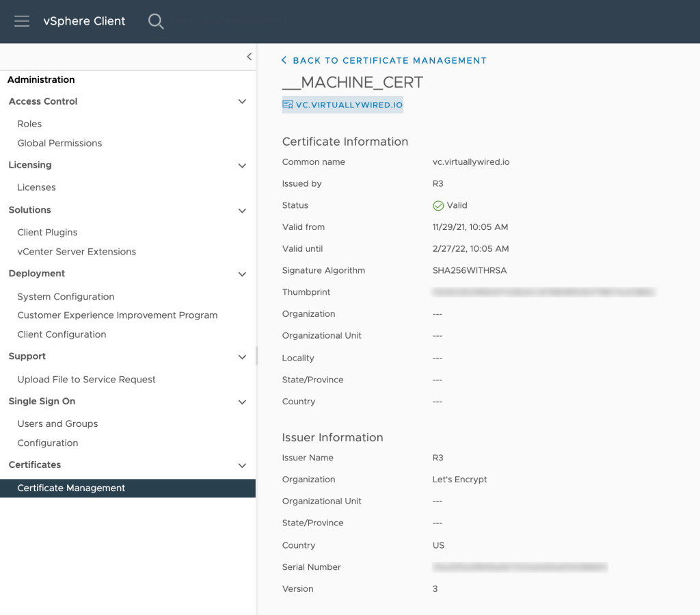Select Certificate Management menu item
Screen dimensions: 700x615
(x=71, y=488)
